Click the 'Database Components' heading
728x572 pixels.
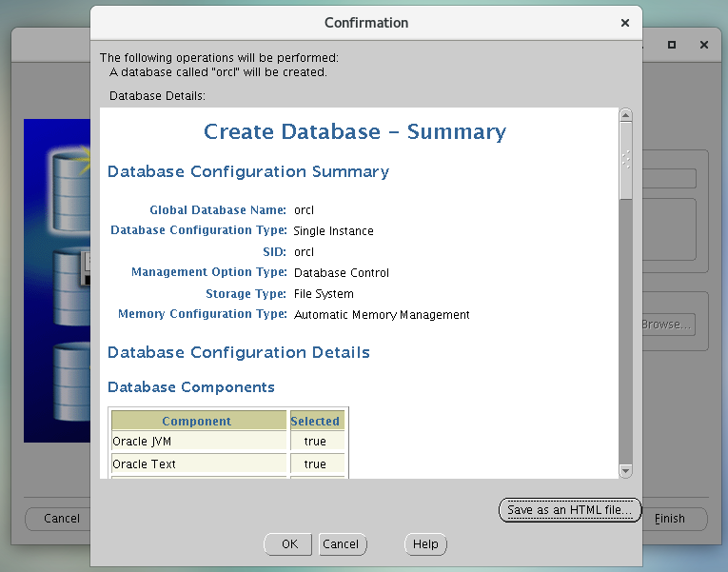(191, 386)
